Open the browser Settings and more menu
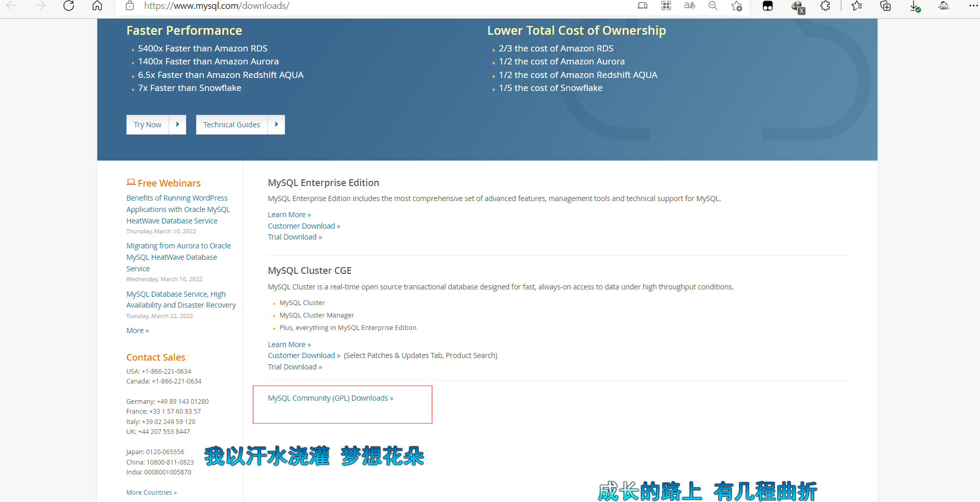Screen dimensions: 980x502 tap(973, 6)
